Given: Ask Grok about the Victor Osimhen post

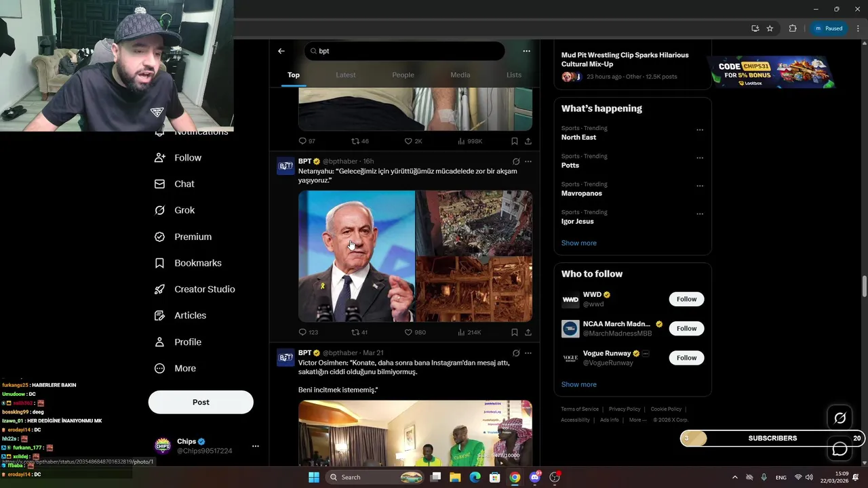Looking at the screenshot, I should point(516,353).
